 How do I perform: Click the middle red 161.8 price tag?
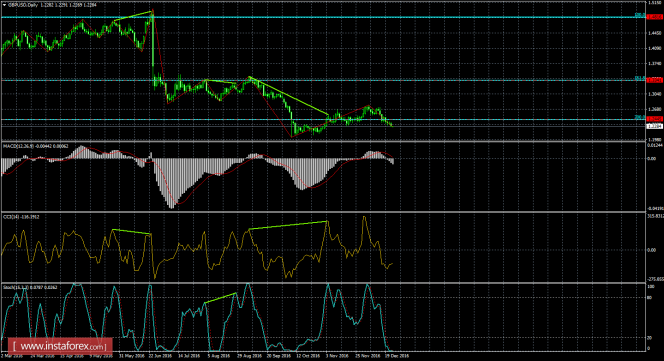point(655,80)
